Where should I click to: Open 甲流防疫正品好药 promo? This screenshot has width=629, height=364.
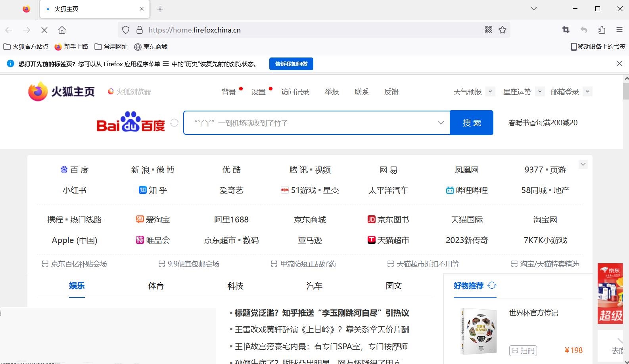pyautogui.click(x=303, y=264)
